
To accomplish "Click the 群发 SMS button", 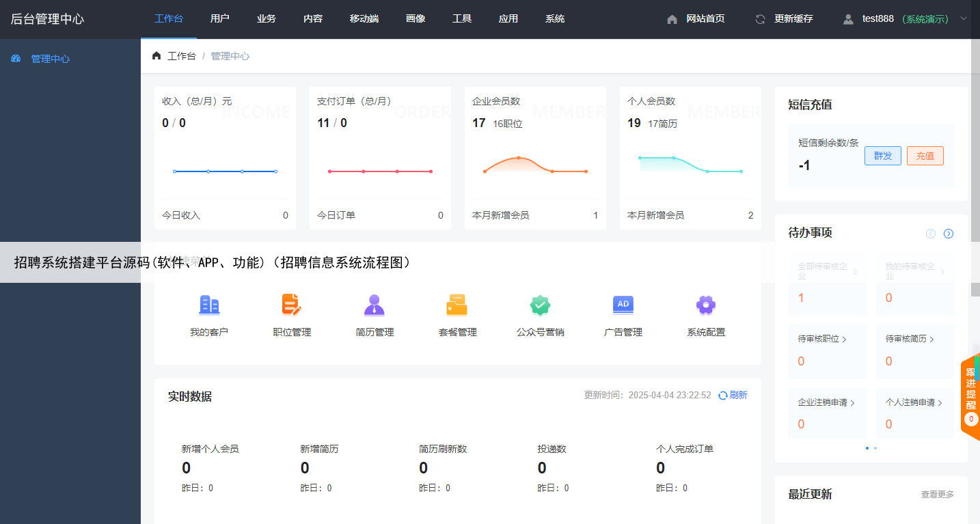I will (883, 156).
